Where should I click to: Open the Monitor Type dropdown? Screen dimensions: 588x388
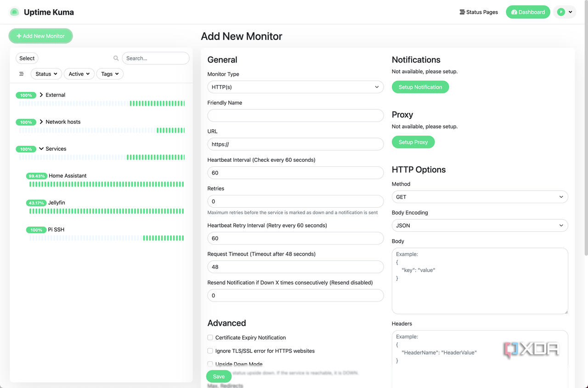point(295,87)
